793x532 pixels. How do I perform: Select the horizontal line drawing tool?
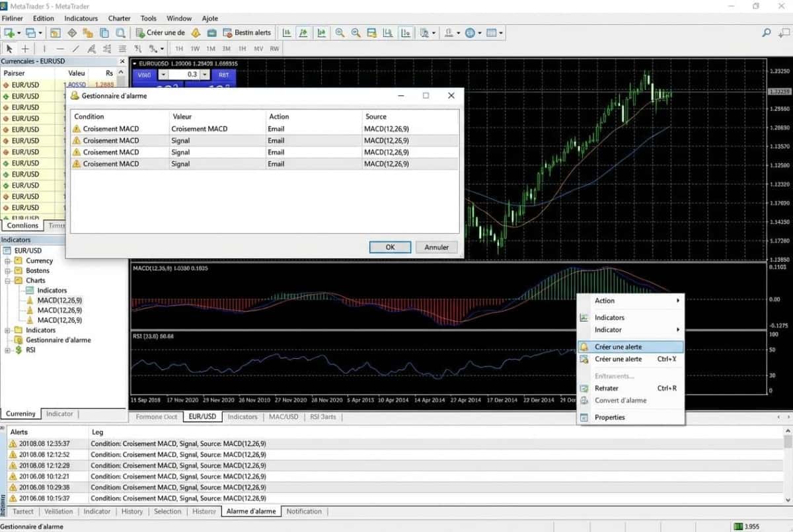(60, 48)
